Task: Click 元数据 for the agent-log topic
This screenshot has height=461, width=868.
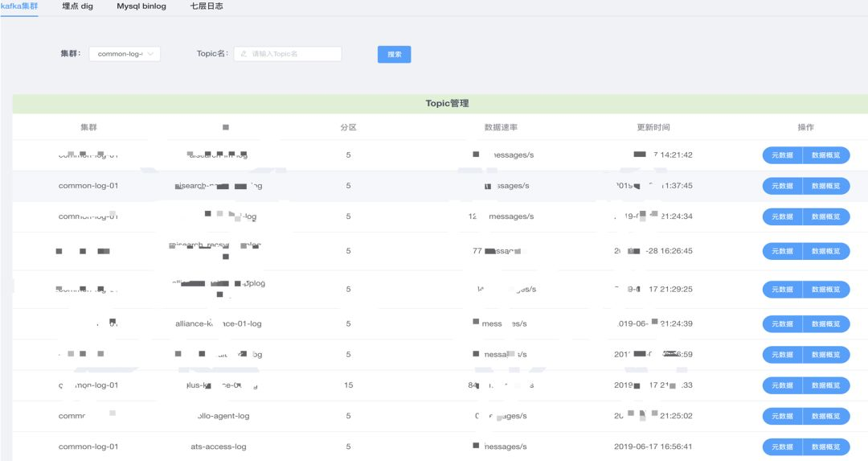Action: tap(782, 416)
